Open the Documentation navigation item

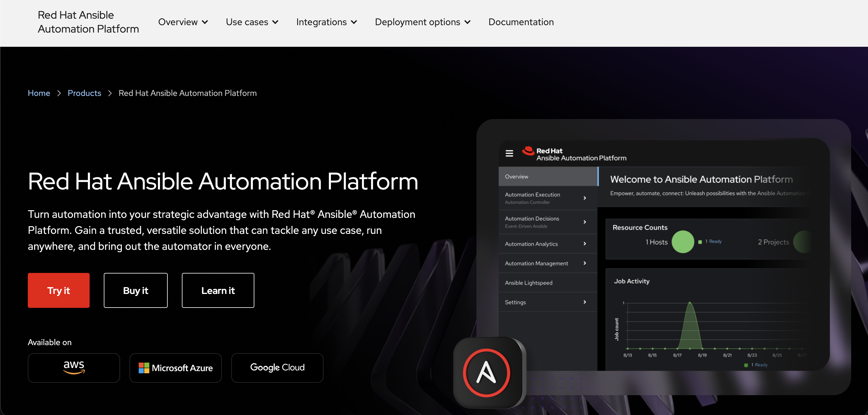[x=521, y=22]
